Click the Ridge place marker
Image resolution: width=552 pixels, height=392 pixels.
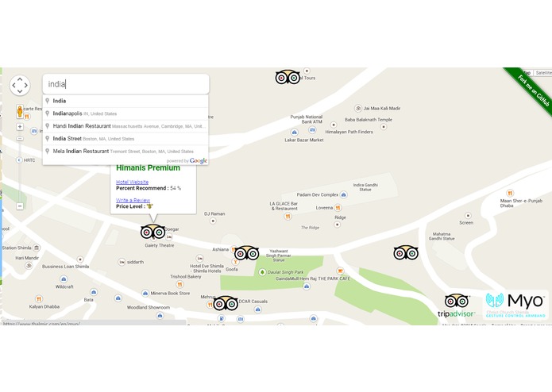coord(338,225)
